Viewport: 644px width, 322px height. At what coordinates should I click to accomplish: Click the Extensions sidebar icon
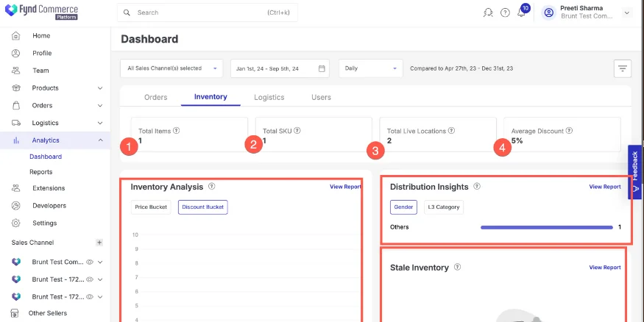coord(15,188)
